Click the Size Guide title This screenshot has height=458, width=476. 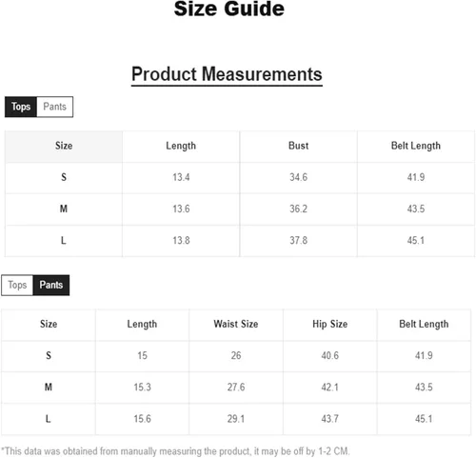[x=229, y=9]
